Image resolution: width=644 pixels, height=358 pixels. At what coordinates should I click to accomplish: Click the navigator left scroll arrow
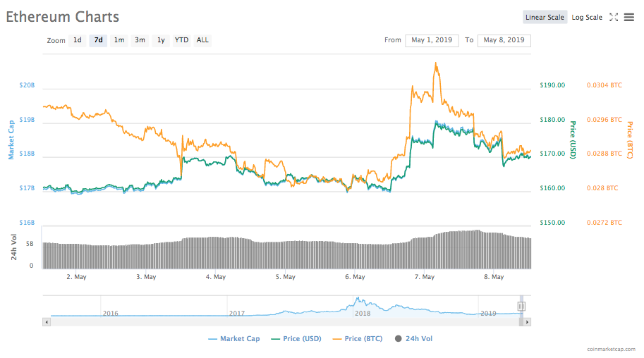pos(47,322)
